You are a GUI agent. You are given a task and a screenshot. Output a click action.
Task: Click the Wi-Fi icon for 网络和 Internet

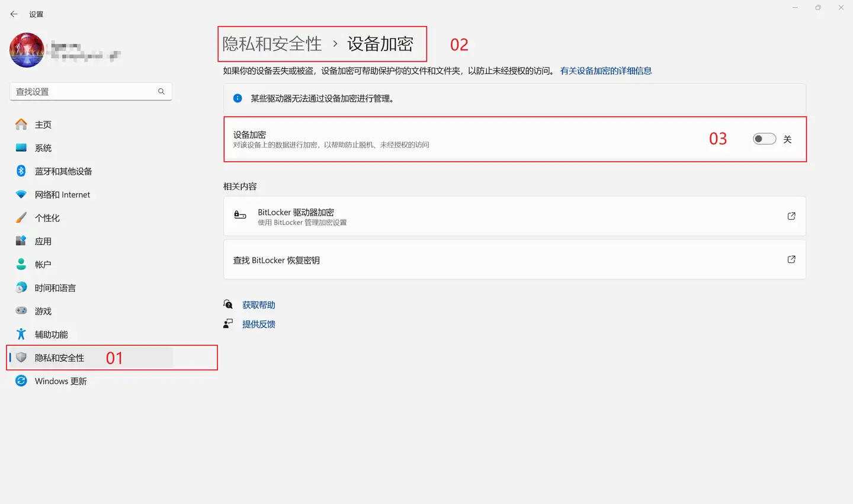coord(21,194)
